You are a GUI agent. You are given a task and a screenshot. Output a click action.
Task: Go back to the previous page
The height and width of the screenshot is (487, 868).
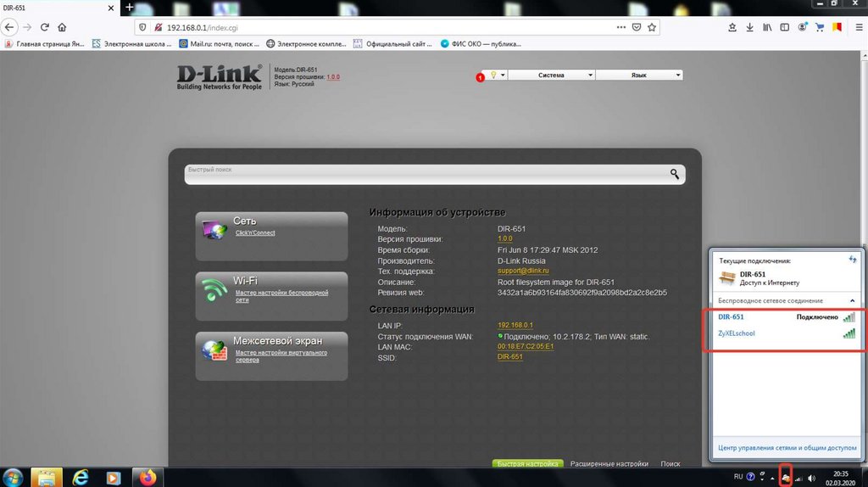(x=8, y=27)
